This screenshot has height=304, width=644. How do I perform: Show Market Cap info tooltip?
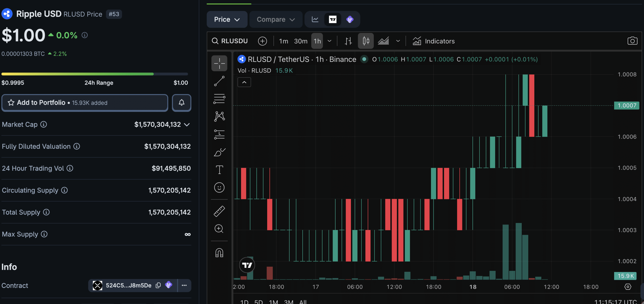tap(44, 124)
